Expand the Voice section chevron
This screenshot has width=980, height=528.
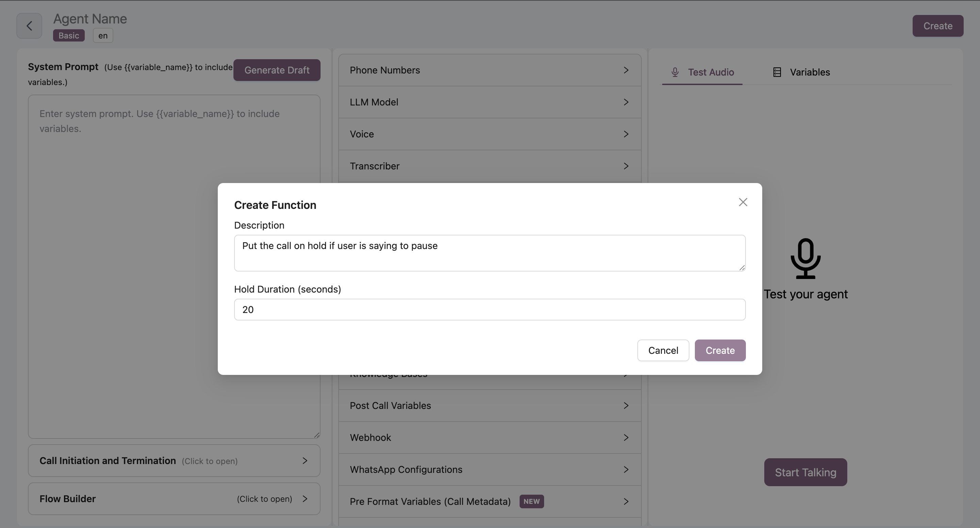(x=625, y=134)
